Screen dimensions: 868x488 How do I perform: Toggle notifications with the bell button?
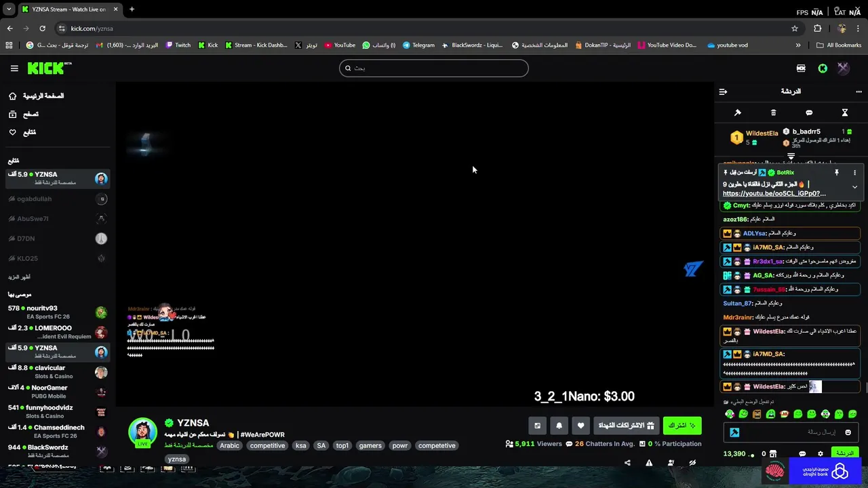pyautogui.click(x=559, y=426)
